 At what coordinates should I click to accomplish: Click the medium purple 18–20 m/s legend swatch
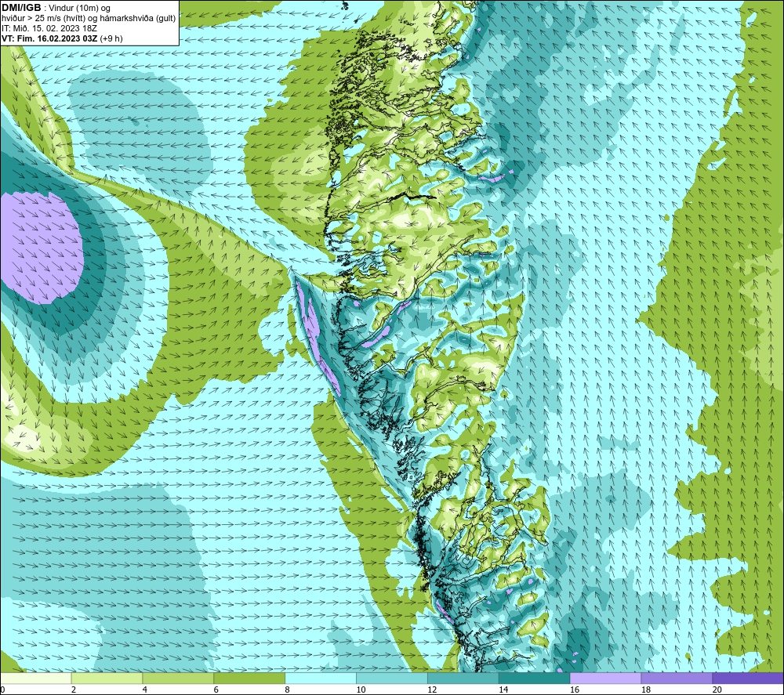pos(677,678)
